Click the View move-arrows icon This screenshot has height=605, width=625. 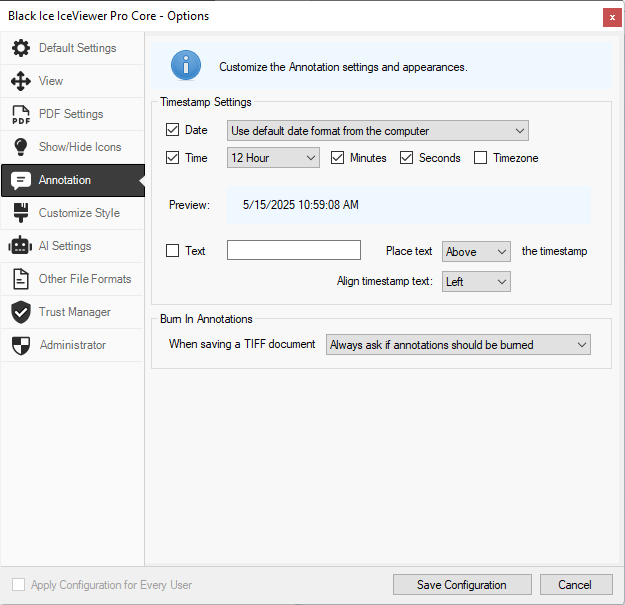pyautogui.click(x=21, y=81)
